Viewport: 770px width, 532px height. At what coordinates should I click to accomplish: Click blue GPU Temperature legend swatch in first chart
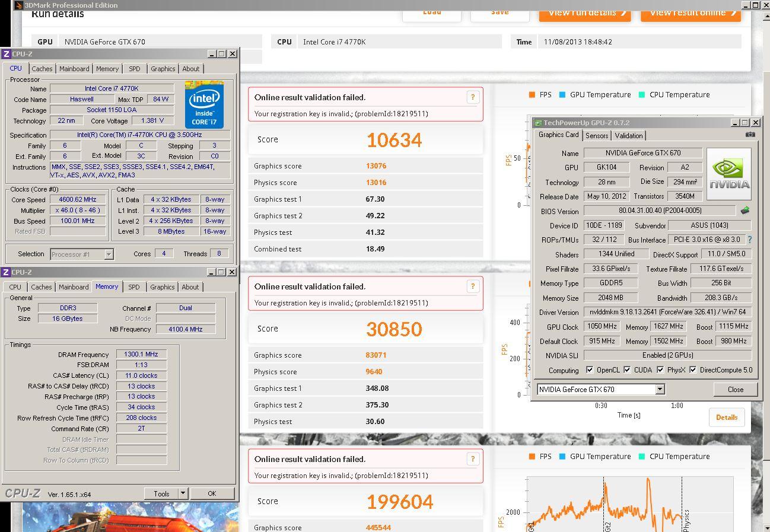click(x=562, y=95)
